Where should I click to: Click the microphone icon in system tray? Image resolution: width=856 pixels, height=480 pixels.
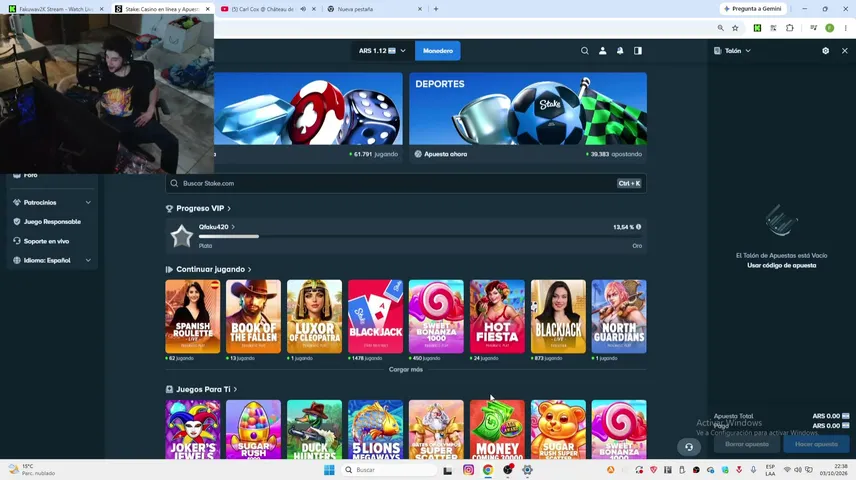point(753,470)
